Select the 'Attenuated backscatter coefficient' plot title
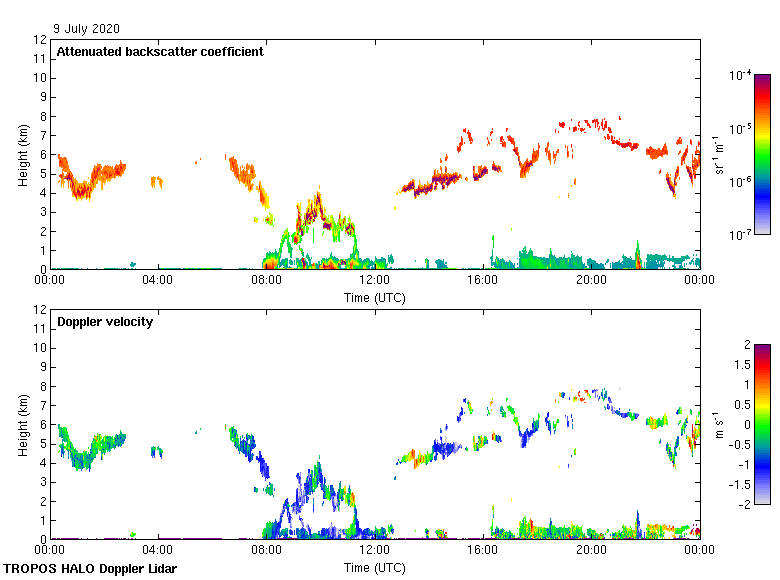Screen dimensions: 780x580 [160, 52]
